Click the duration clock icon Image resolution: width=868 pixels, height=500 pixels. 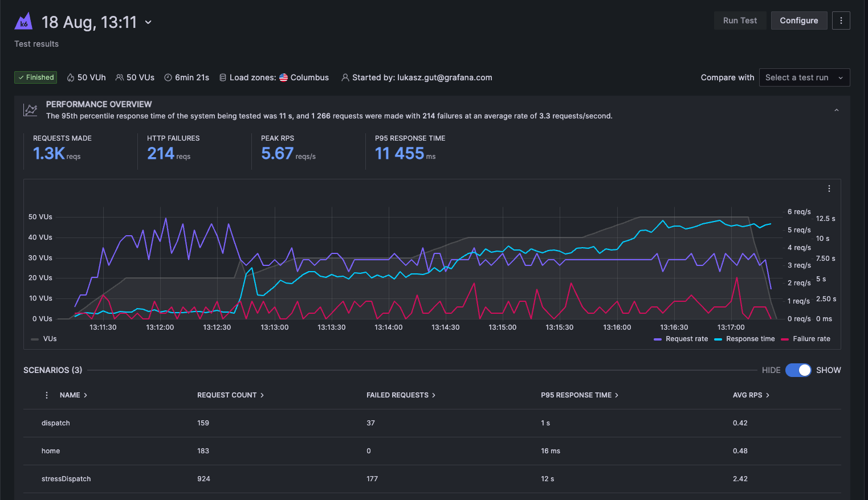(x=168, y=77)
